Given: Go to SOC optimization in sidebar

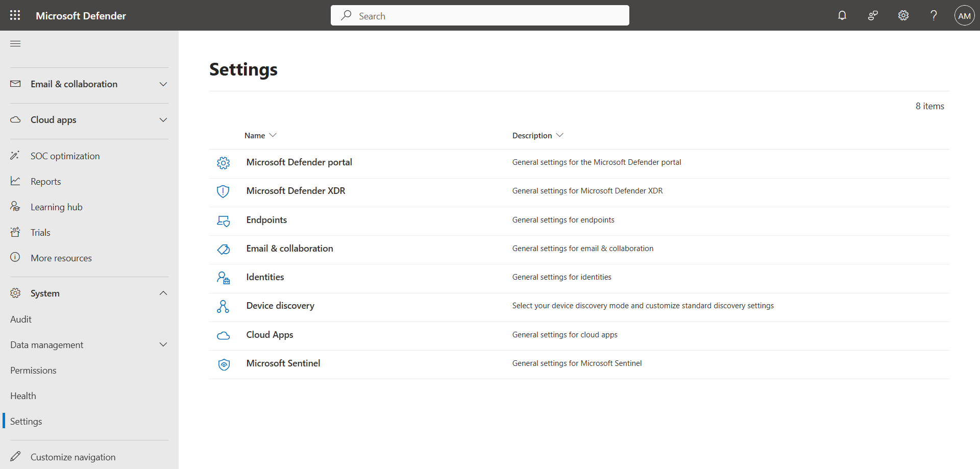Looking at the screenshot, I should [x=65, y=156].
